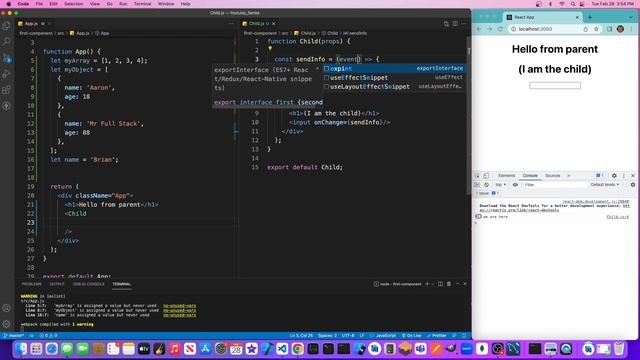This screenshot has width=640, height=360.
Task: Select the useLayoutEffectSnippet suggestion
Action: pos(394,87)
